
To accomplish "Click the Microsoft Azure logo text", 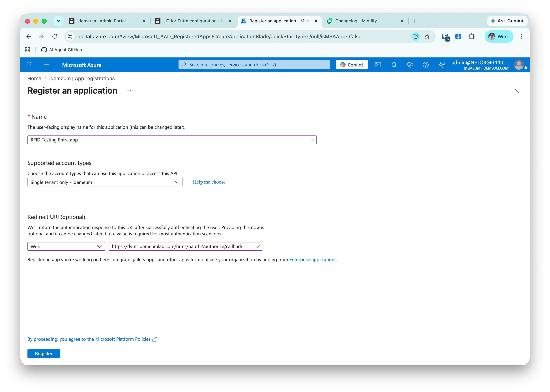I will pos(82,65).
